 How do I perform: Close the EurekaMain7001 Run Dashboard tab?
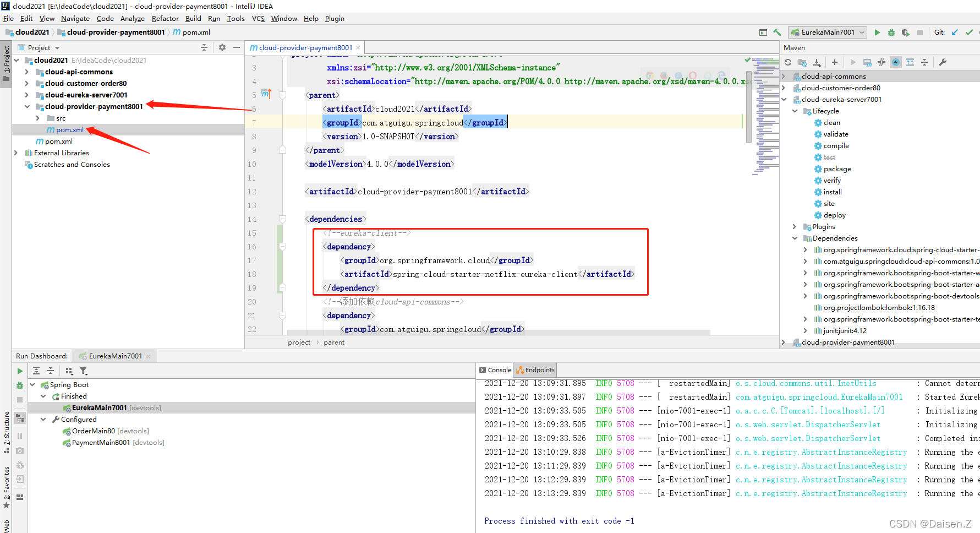point(148,356)
